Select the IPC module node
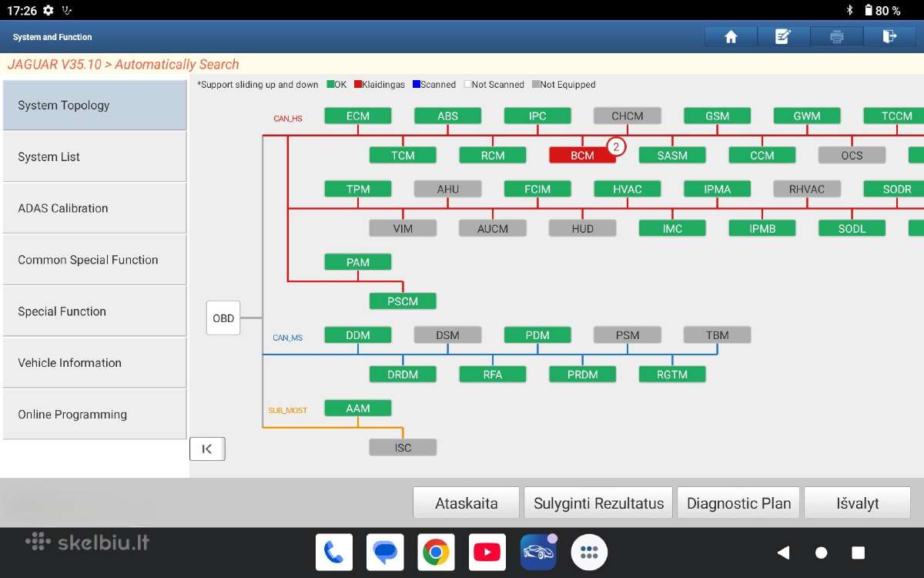This screenshot has height=578, width=924. pos(537,116)
